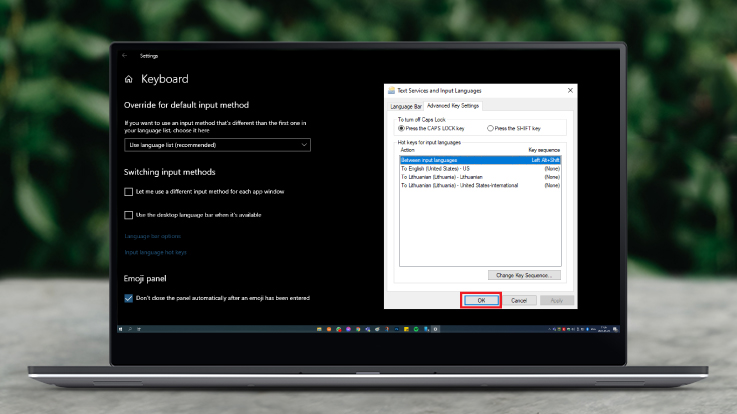Image resolution: width=737 pixels, height=414 pixels.
Task: Click the Home icon beside Keyboard
Action: pos(128,79)
